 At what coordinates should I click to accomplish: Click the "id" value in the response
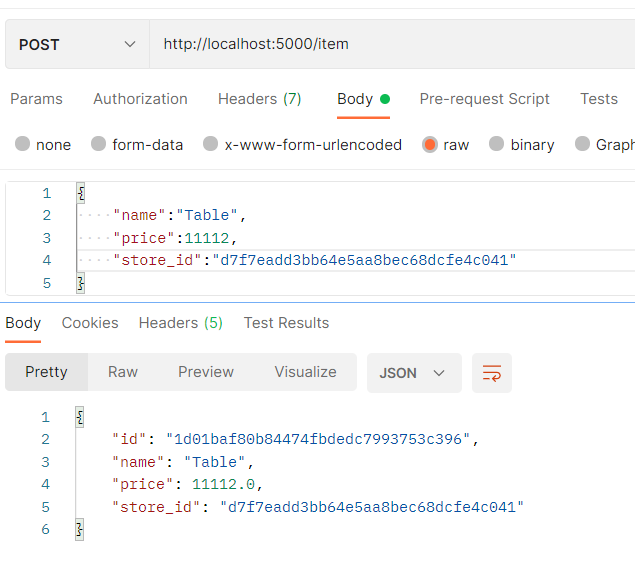318,439
